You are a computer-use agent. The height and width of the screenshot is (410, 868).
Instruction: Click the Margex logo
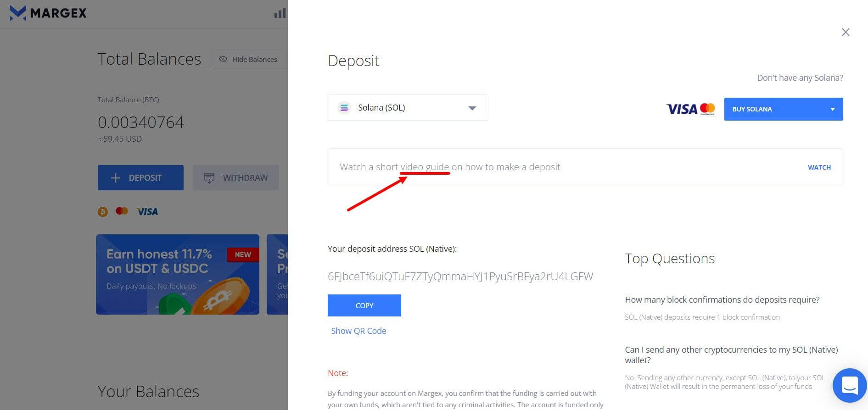tap(48, 13)
